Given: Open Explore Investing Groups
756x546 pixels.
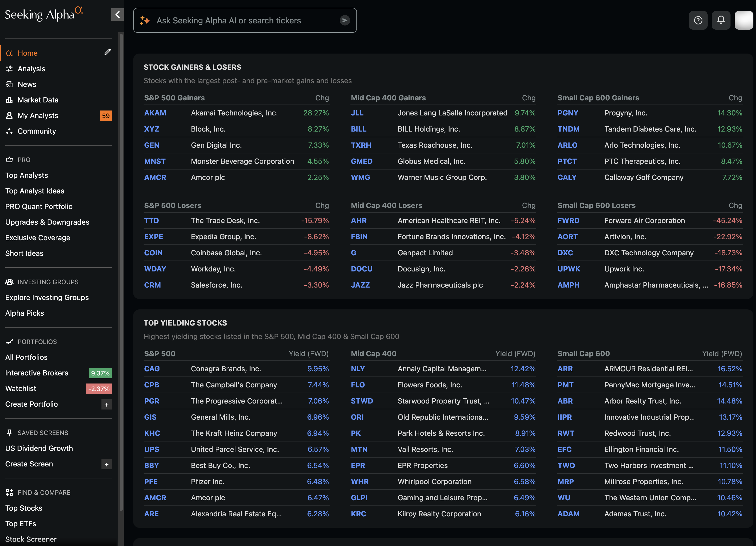Looking at the screenshot, I should [47, 297].
